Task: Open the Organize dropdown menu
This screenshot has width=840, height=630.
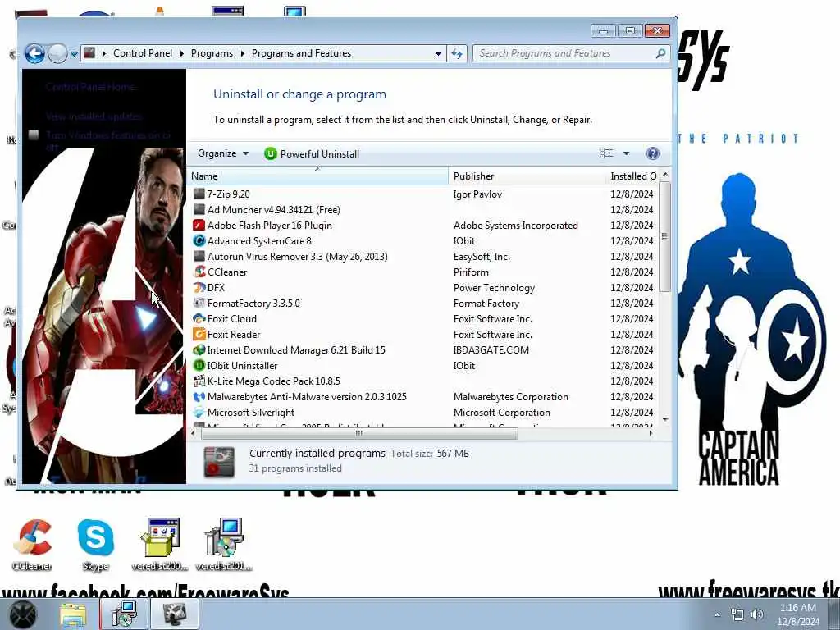Action: click(223, 153)
